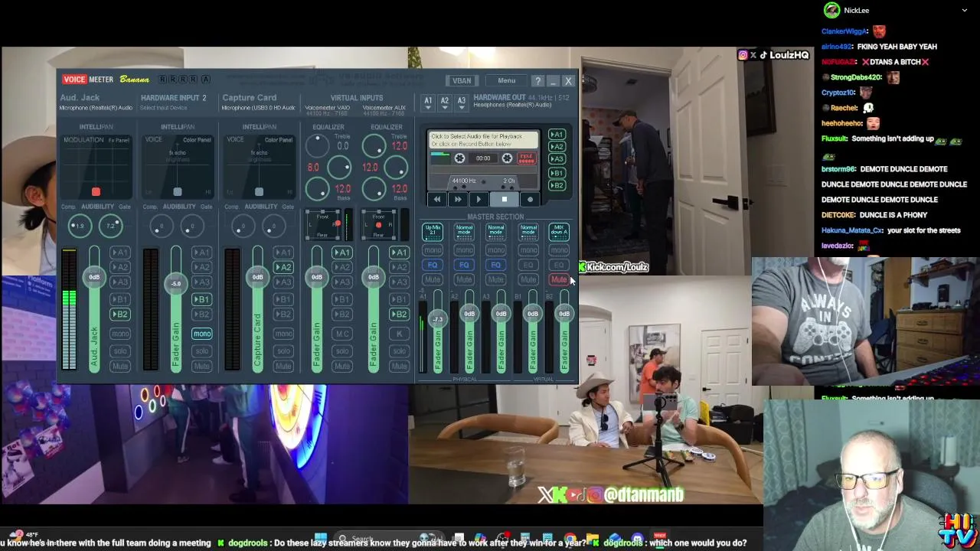Mute the Aud. Jack input strip
The width and height of the screenshot is (980, 551).
tap(120, 367)
